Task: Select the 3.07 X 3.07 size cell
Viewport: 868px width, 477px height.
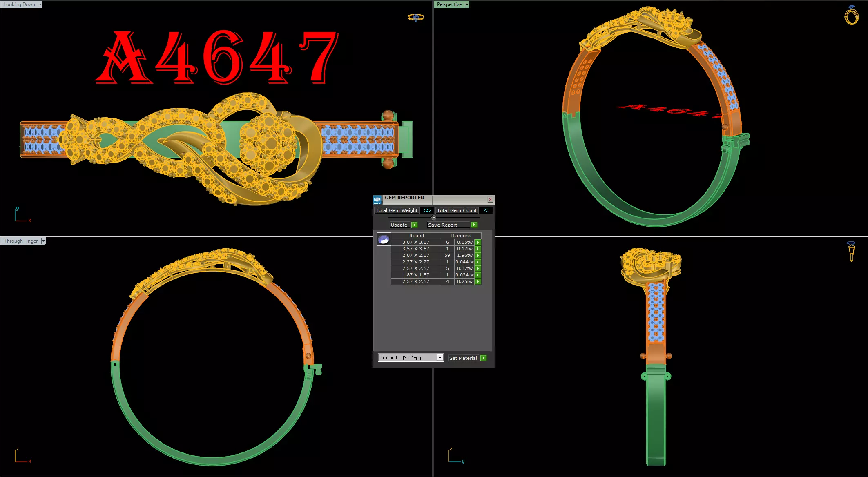Action: pyautogui.click(x=415, y=242)
